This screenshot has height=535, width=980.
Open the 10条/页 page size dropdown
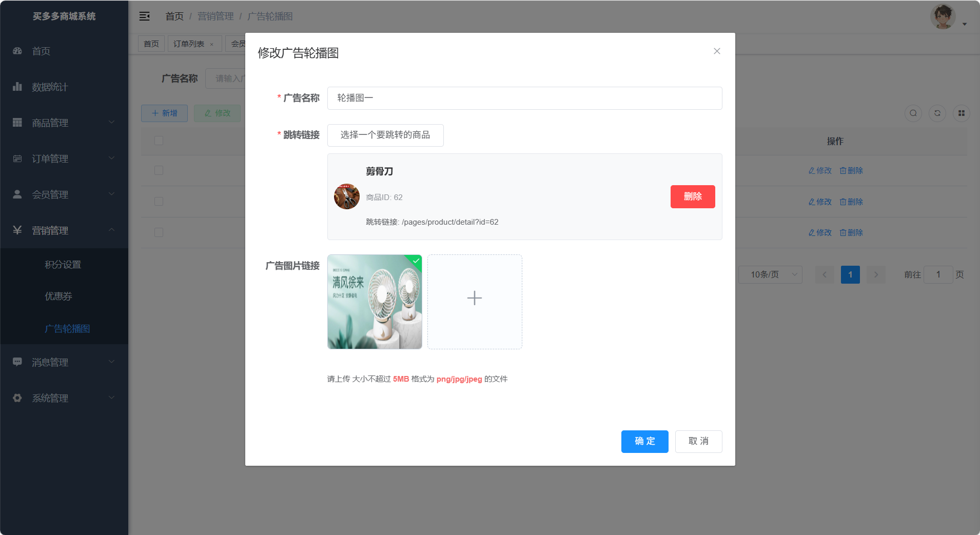pos(770,274)
